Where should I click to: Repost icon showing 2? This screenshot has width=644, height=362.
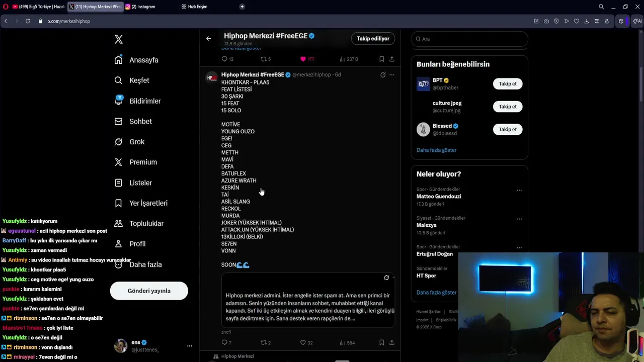265,342
